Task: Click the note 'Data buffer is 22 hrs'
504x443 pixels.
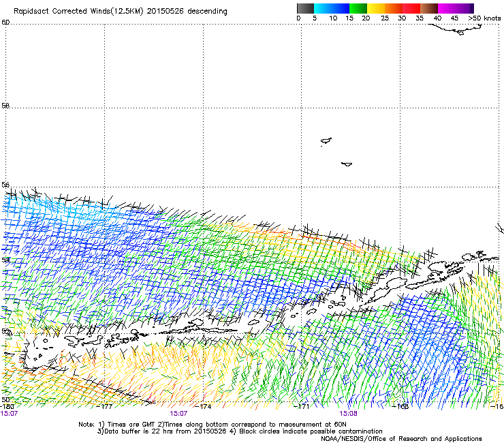Action: [139, 431]
